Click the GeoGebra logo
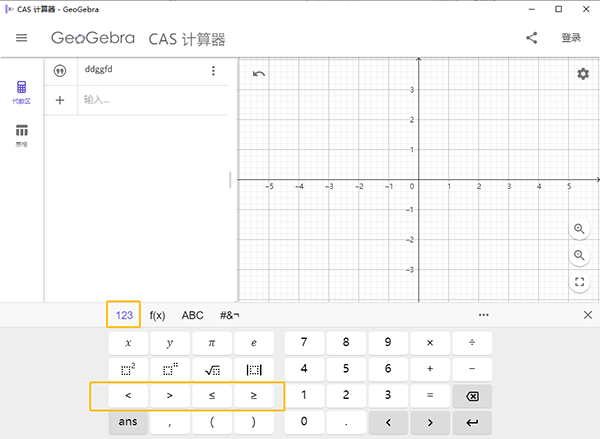Viewport: 600px width, 439px height. (93, 38)
